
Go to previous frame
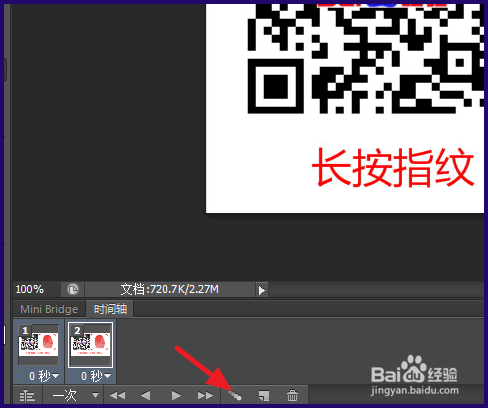(x=146, y=396)
